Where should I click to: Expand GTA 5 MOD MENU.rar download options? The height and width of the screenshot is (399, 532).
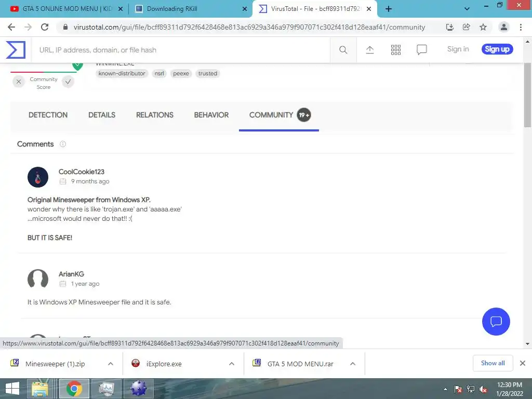[353, 364]
